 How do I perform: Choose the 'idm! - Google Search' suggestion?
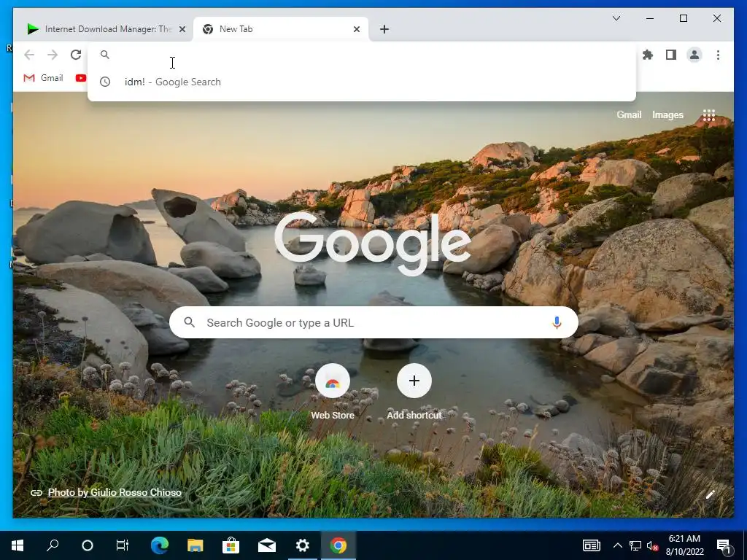point(362,82)
